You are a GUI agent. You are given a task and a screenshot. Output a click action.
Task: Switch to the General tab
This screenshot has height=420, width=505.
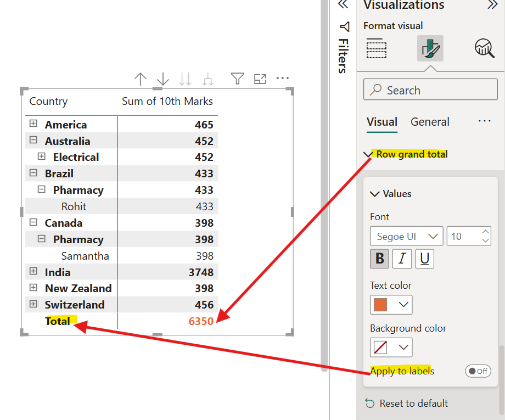[430, 122]
